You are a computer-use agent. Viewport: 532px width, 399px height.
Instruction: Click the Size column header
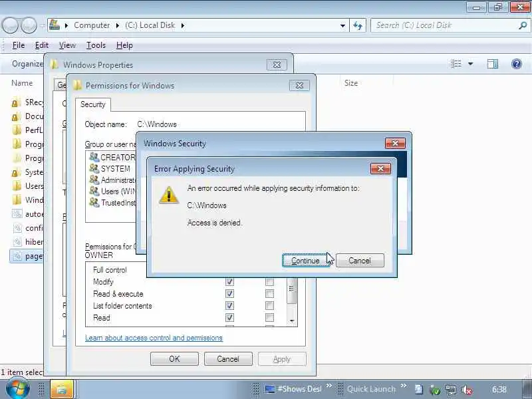click(351, 82)
